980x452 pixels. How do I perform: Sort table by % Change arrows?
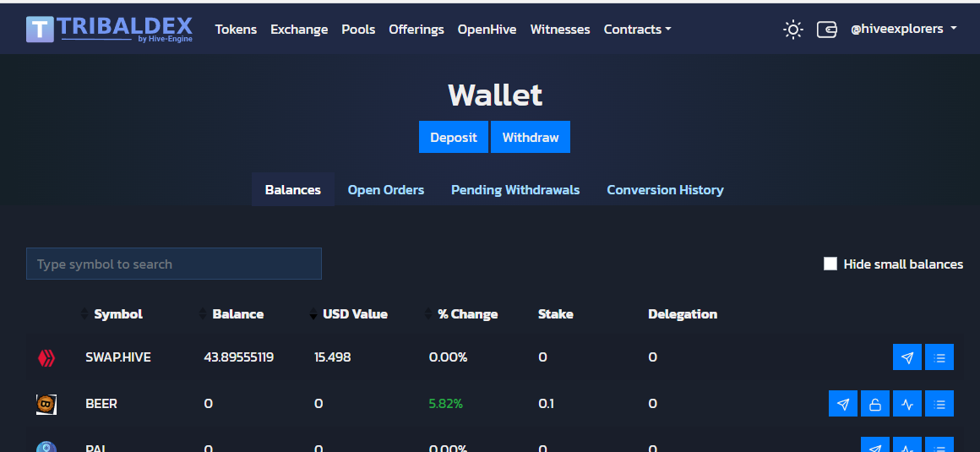(x=428, y=313)
